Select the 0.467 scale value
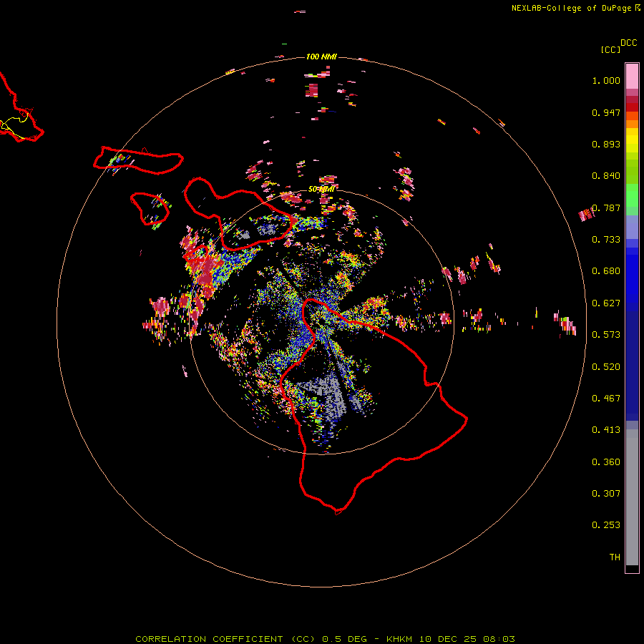The width and height of the screenshot is (644, 644). (x=606, y=399)
